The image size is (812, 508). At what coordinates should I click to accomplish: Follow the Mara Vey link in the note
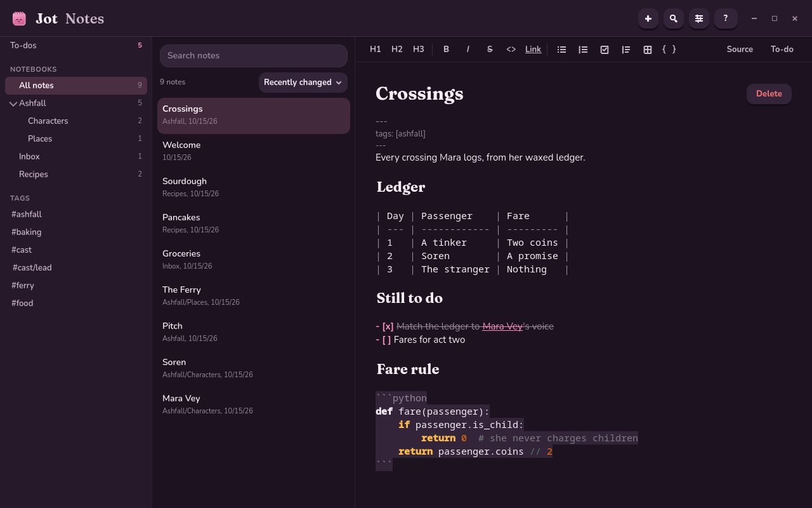pos(502,326)
